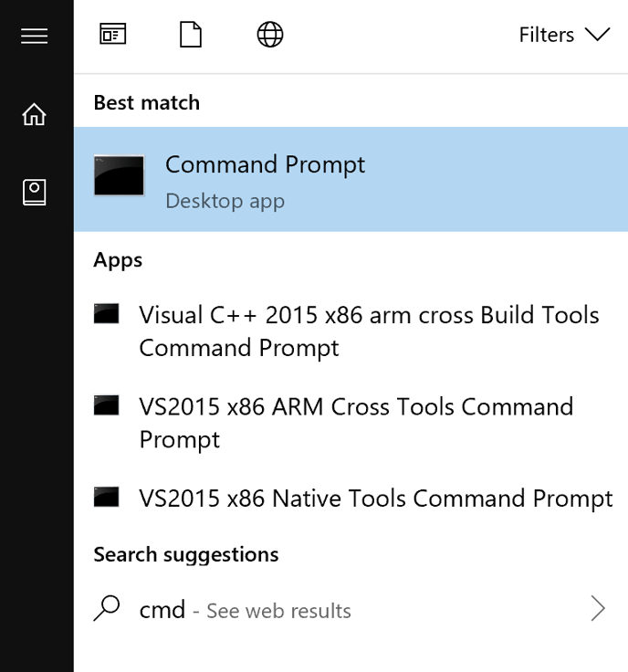This screenshot has width=628, height=672.
Task: Launch Visual C++ 2015 x86 arm cross Build Tools
Action: tap(369, 331)
